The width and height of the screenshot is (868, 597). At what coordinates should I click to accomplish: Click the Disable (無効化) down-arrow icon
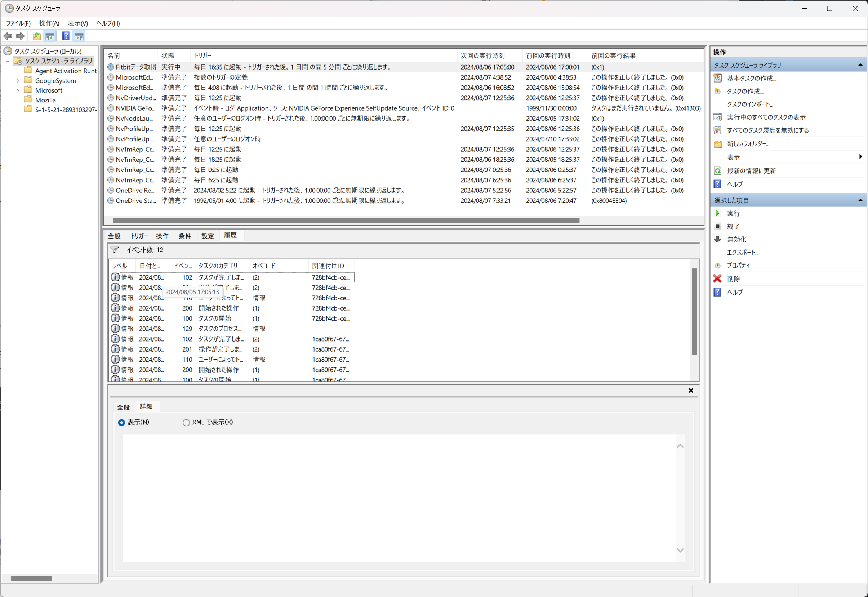pos(717,239)
